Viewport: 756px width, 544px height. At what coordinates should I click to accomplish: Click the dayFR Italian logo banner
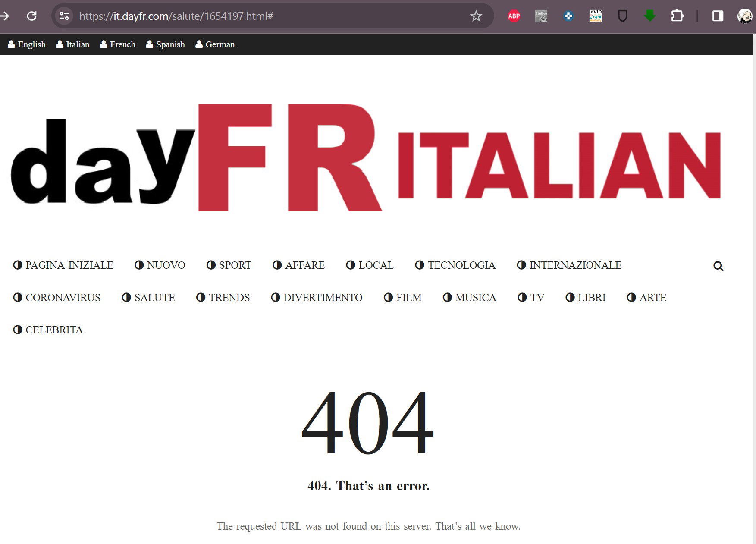tap(366, 158)
